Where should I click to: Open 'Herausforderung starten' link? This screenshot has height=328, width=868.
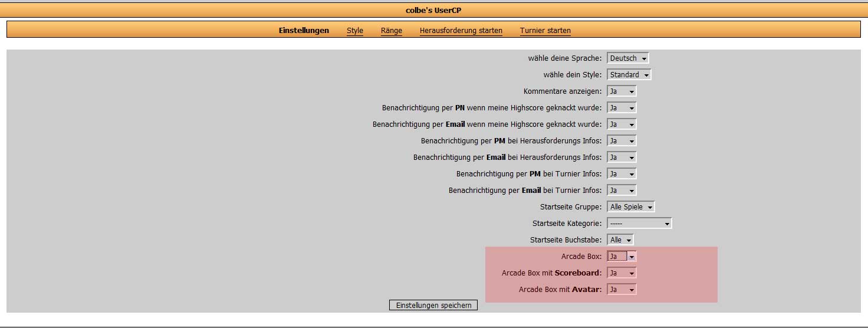pos(461,31)
